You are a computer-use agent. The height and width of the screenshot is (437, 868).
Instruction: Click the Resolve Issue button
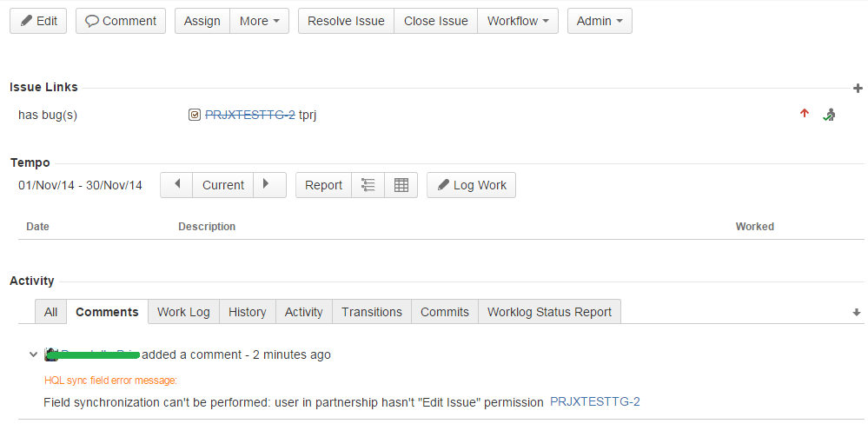(x=346, y=21)
